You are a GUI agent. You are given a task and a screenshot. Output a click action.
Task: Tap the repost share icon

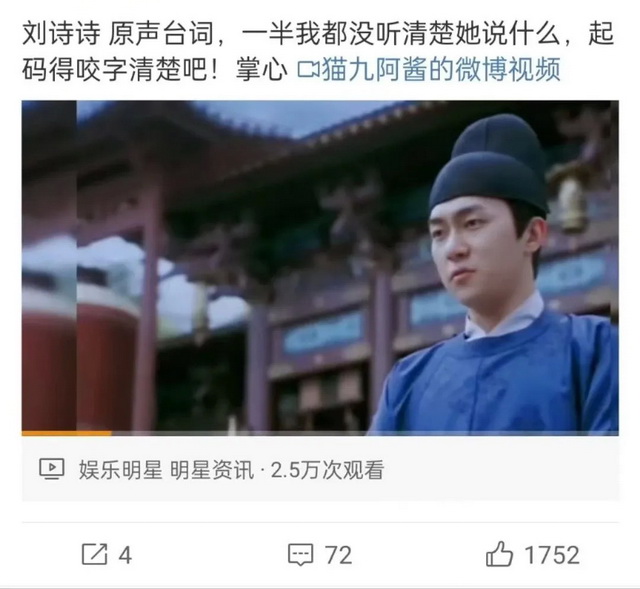(x=95, y=554)
